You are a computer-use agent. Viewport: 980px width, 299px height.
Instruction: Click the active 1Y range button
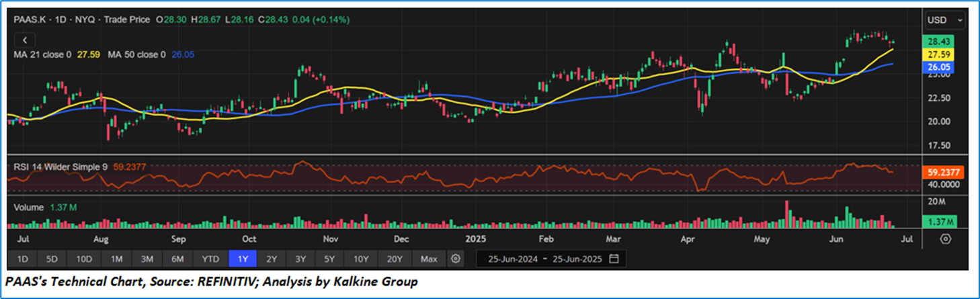pos(242,259)
